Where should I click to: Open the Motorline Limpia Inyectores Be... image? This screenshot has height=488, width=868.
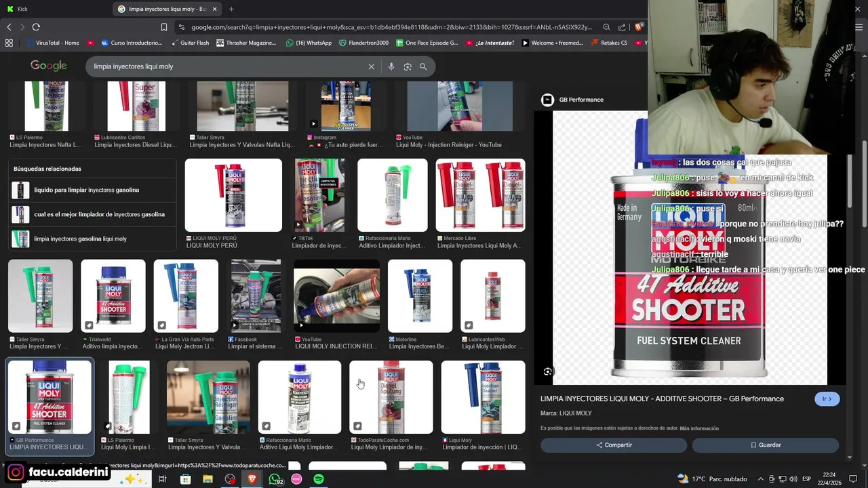click(420, 296)
